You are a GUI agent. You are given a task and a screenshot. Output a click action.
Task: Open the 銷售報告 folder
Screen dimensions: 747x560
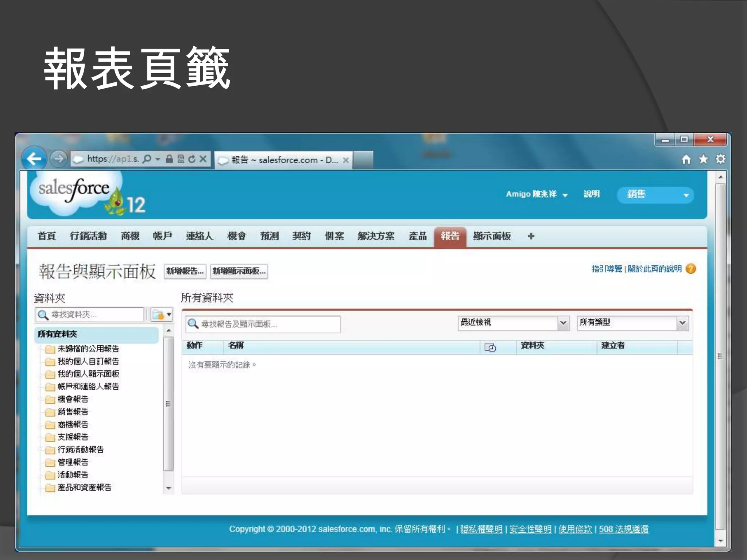(73, 412)
